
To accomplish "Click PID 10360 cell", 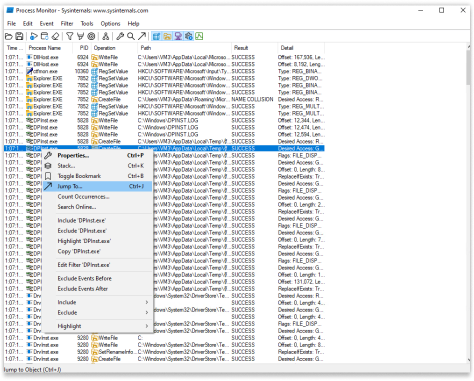I will point(82,71).
